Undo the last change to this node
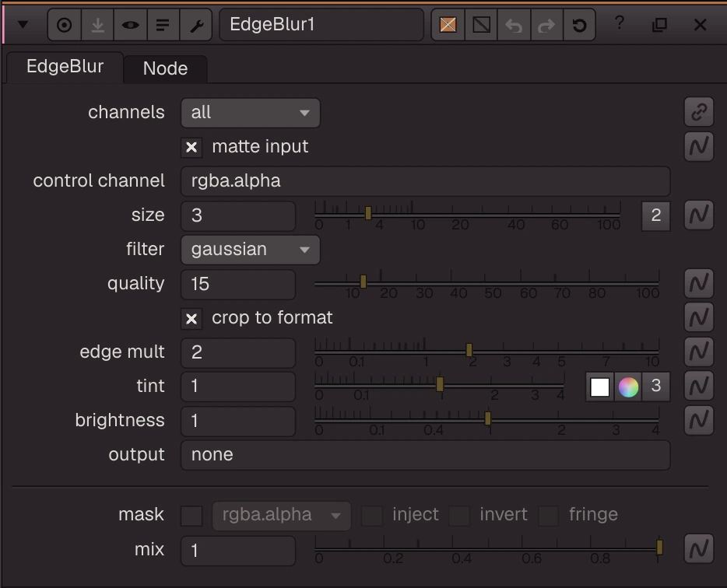Image resolution: width=727 pixels, height=588 pixels. [514, 25]
